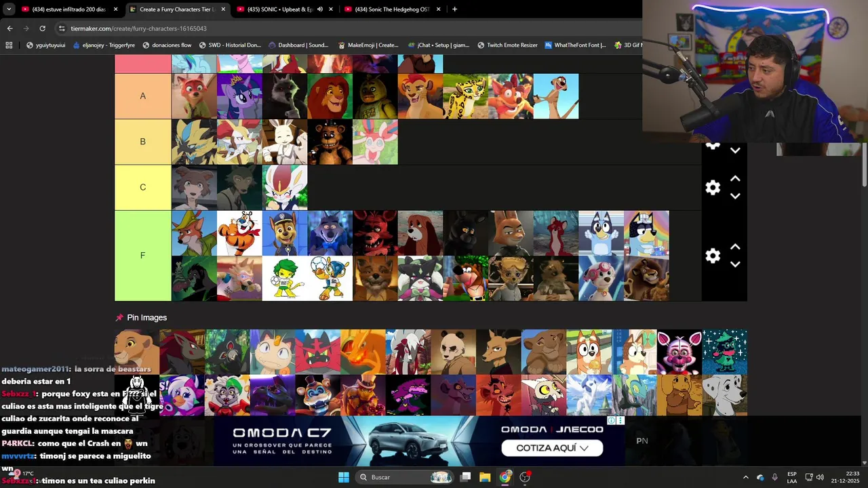Open settings gear for F tier row

point(713,256)
